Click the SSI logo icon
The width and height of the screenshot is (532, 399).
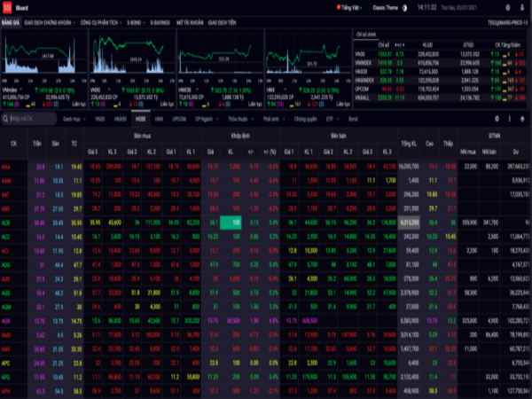pos(7,7)
